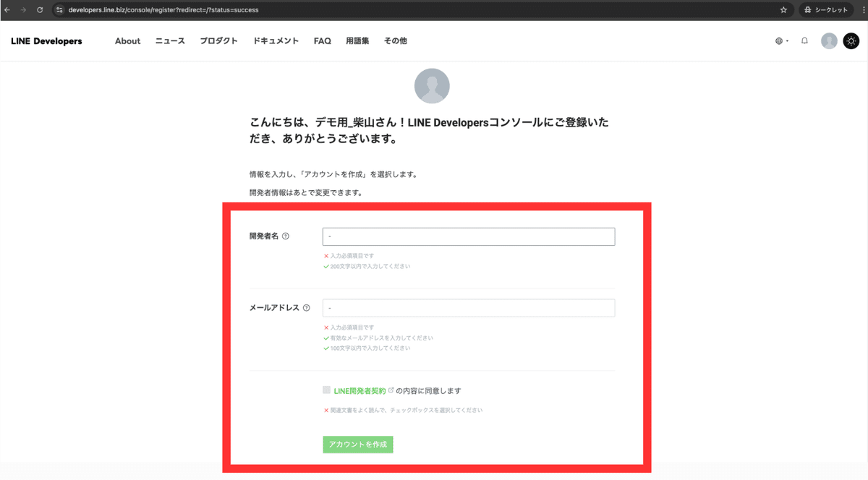Image resolution: width=868 pixels, height=480 pixels.
Task: Open the notifications bell icon
Action: point(804,41)
